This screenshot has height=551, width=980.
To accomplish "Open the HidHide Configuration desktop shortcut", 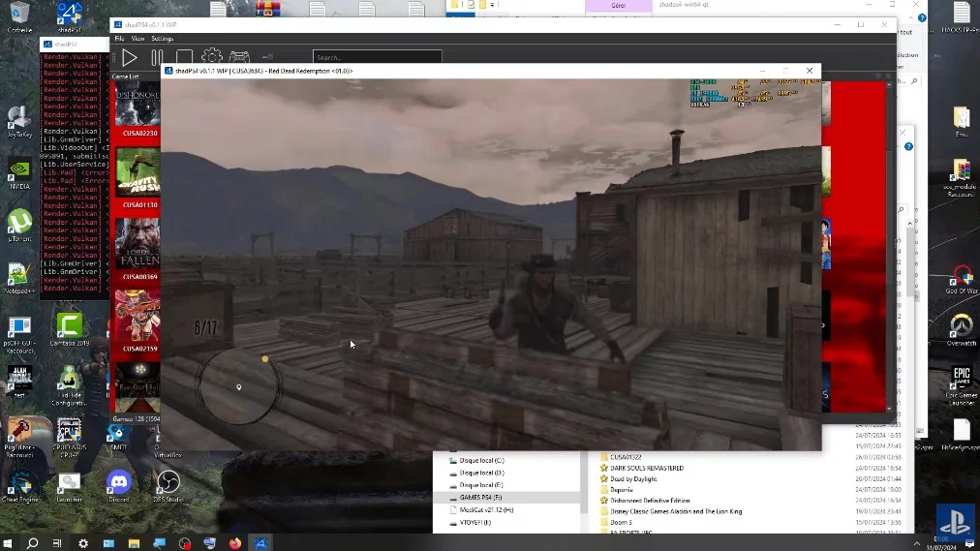I will click(70, 386).
